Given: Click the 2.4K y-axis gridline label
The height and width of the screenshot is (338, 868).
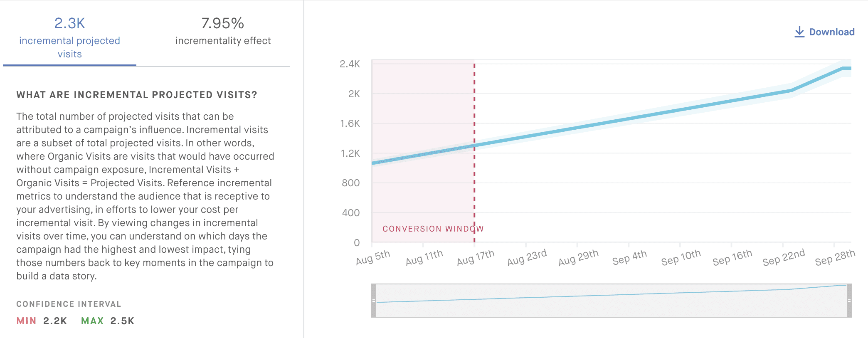Looking at the screenshot, I should point(349,64).
